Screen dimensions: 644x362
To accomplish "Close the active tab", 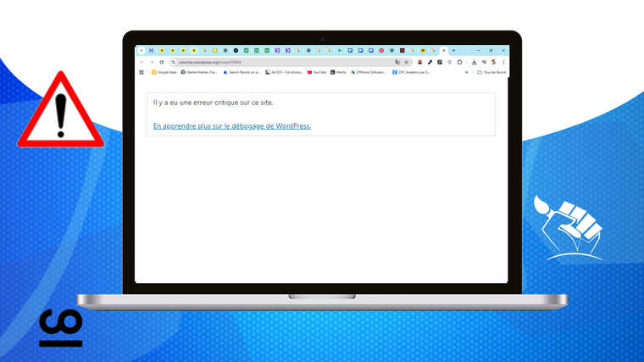I will click(x=443, y=51).
